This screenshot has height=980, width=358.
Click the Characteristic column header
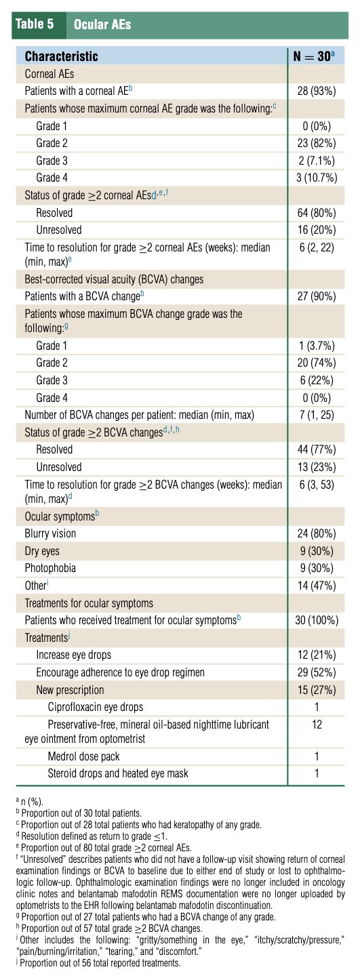click(x=61, y=56)
